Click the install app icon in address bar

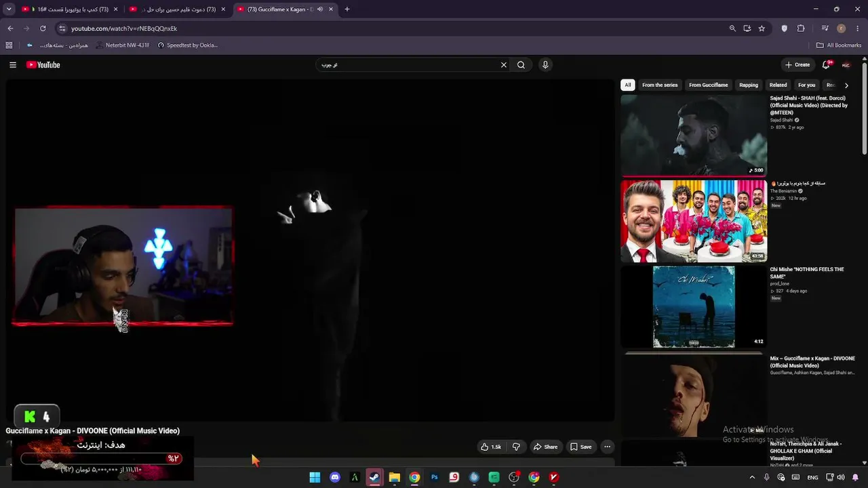747,28
